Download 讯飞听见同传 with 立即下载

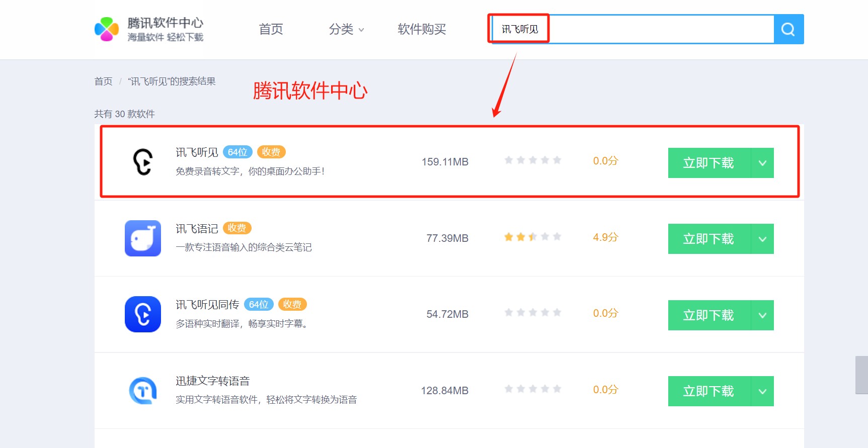point(709,315)
